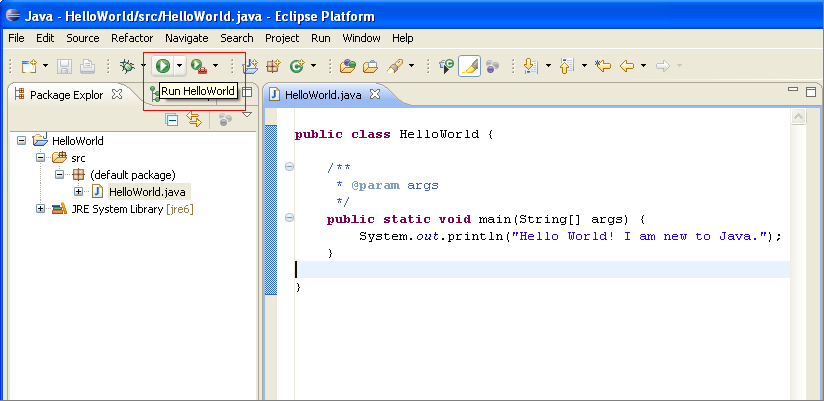Expand the HelloWorld.java tree node
The width and height of the screenshot is (824, 401).
78,191
